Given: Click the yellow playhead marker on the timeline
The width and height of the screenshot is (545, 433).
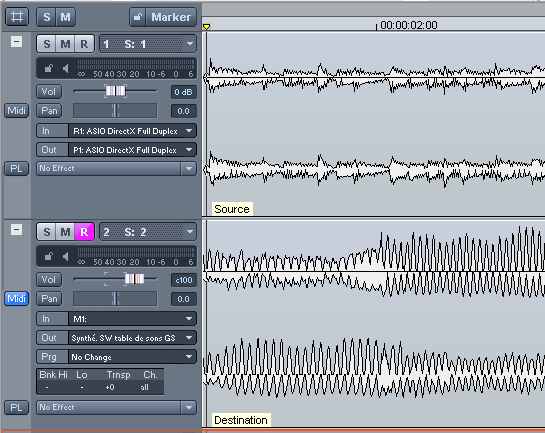Looking at the screenshot, I should click(x=206, y=27).
